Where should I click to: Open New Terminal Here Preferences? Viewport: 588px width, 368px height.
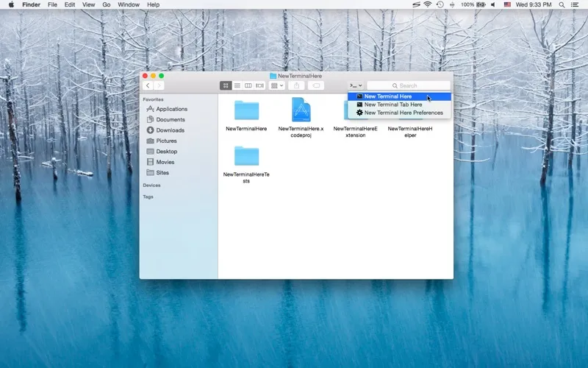tap(404, 113)
